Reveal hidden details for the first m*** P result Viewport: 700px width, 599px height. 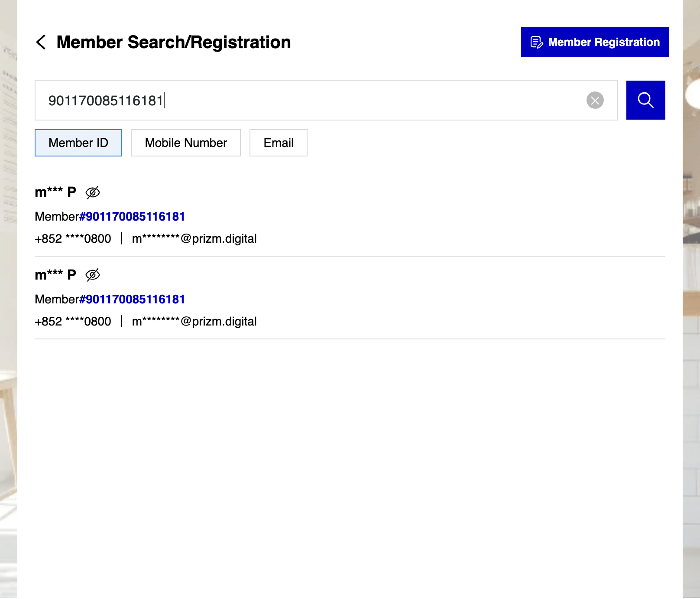[x=93, y=192]
